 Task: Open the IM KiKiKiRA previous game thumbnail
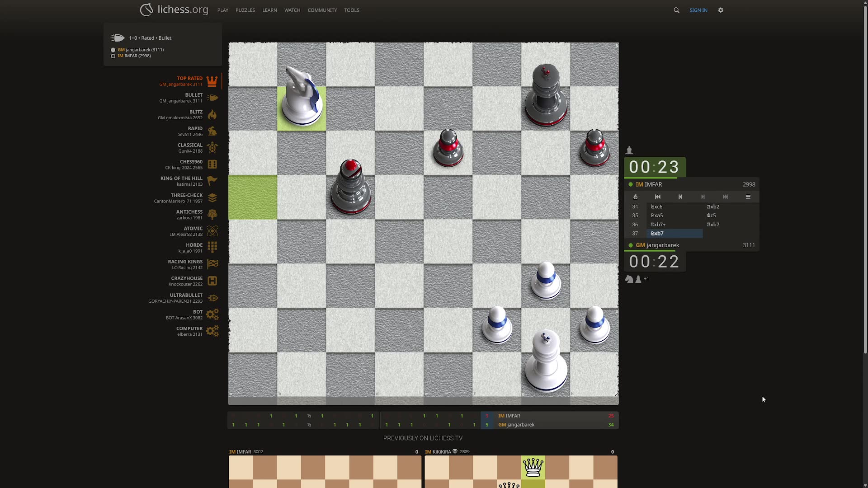[521, 471]
